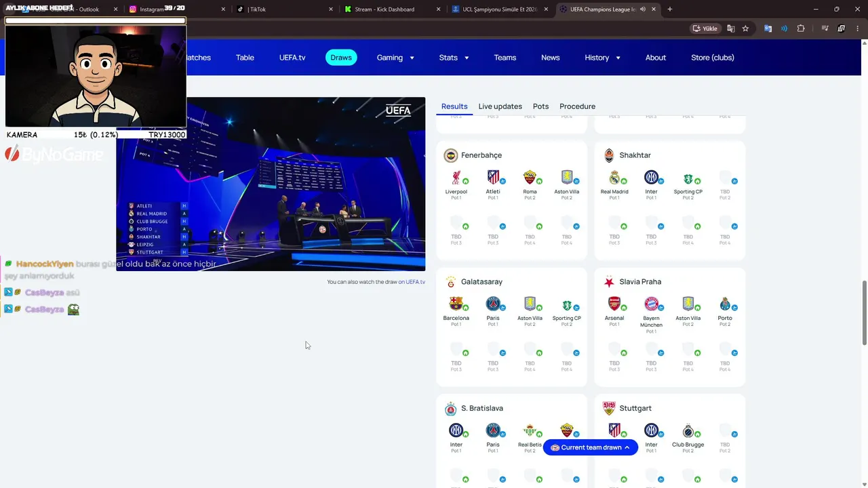
Task: Click the Stuttgart crest in its card header
Action: pyautogui.click(x=609, y=409)
